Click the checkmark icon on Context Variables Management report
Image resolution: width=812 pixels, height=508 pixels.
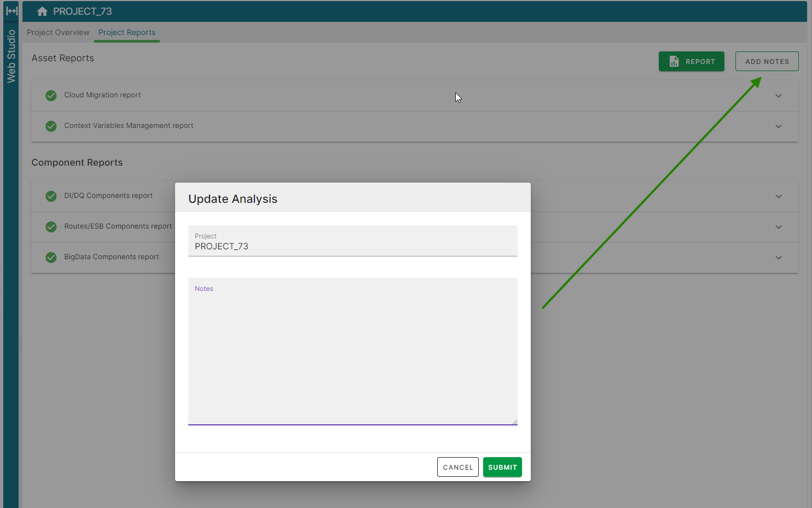pos(50,126)
